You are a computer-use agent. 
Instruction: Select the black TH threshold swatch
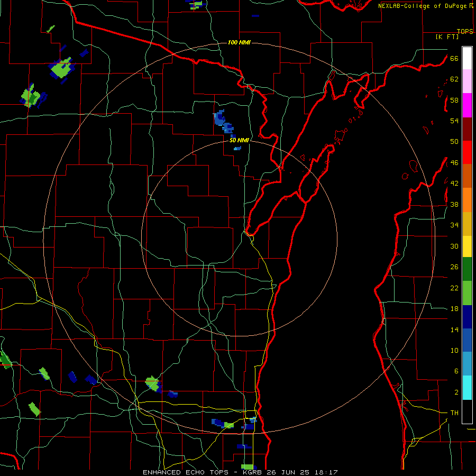point(467,411)
